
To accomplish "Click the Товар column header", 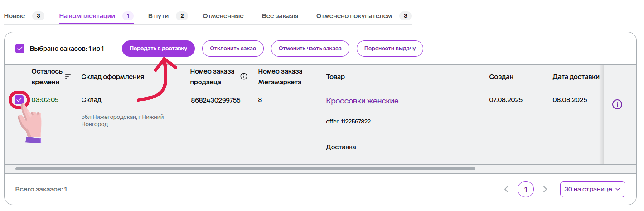I will click(x=335, y=77).
